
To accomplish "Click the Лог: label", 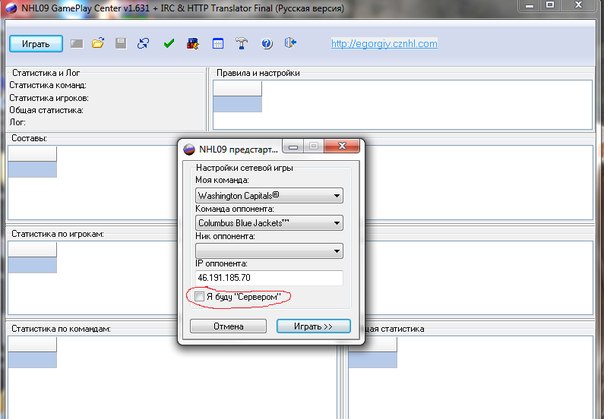I will (x=17, y=122).
